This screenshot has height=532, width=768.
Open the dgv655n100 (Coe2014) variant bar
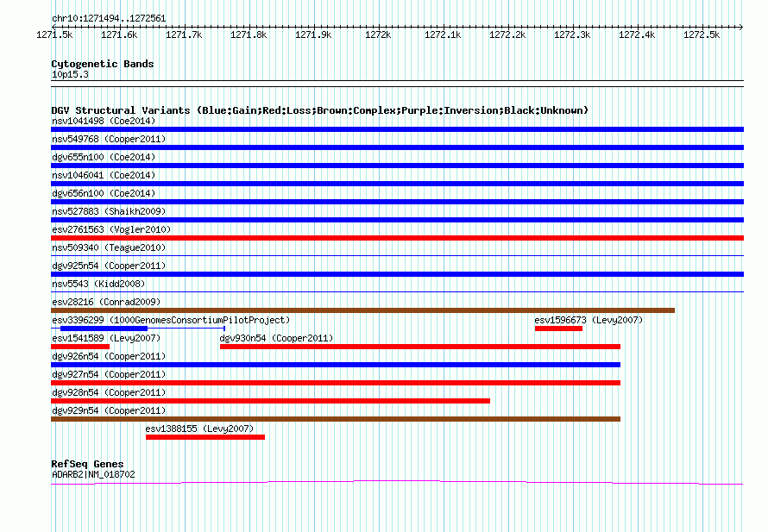[x=397, y=166]
